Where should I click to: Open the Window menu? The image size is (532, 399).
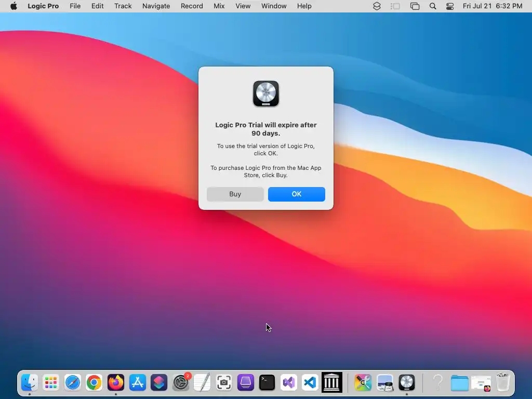(x=274, y=6)
